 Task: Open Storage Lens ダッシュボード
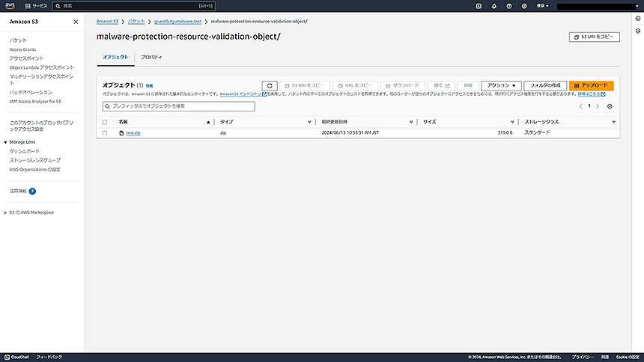[25, 151]
